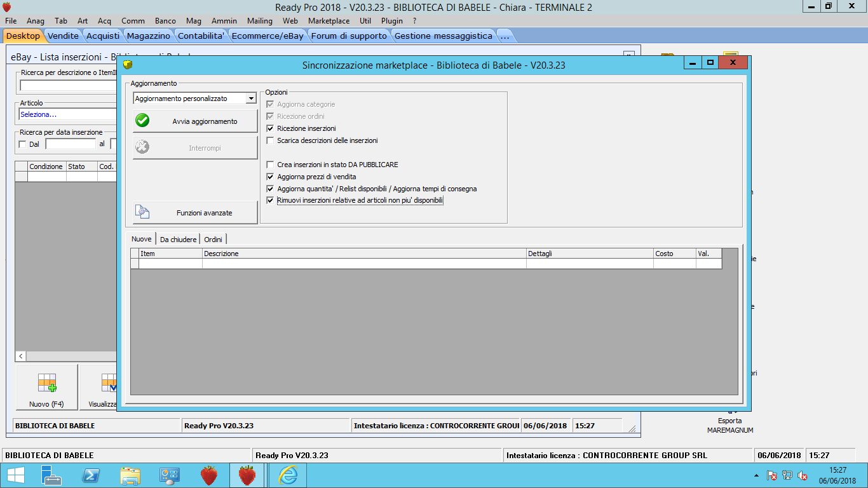Click the Dal date input field

point(70,144)
